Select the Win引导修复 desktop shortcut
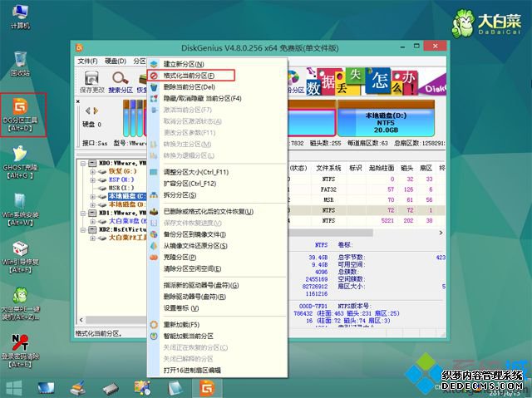 tap(20, 257)
